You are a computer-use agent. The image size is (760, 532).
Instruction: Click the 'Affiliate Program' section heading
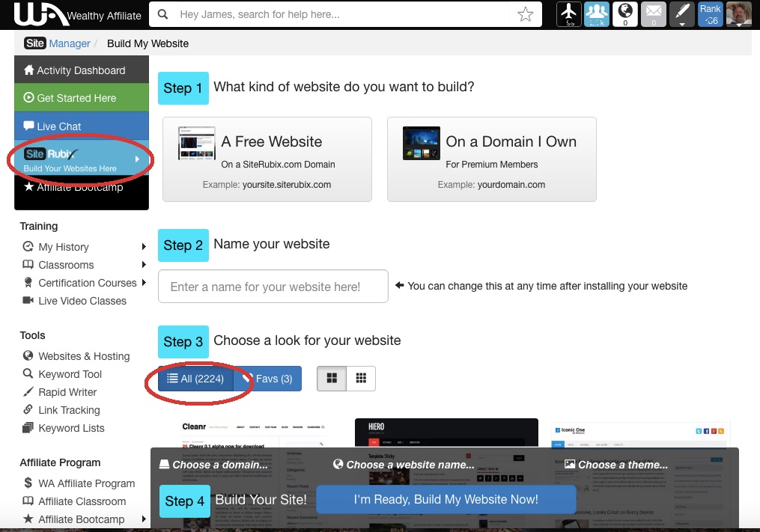click(x=60, y=462)
